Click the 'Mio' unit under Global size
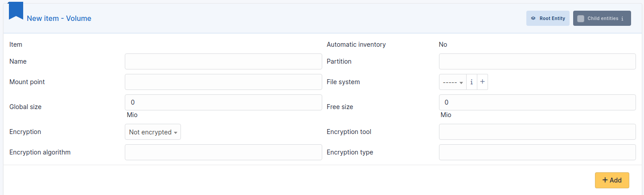The image size is (644, 195). coord(132,115)
